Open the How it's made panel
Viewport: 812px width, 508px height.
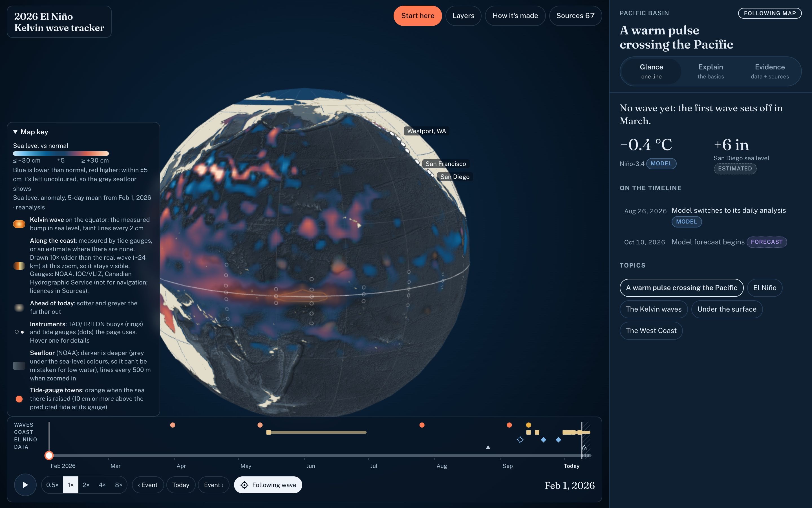click(515, 16)
